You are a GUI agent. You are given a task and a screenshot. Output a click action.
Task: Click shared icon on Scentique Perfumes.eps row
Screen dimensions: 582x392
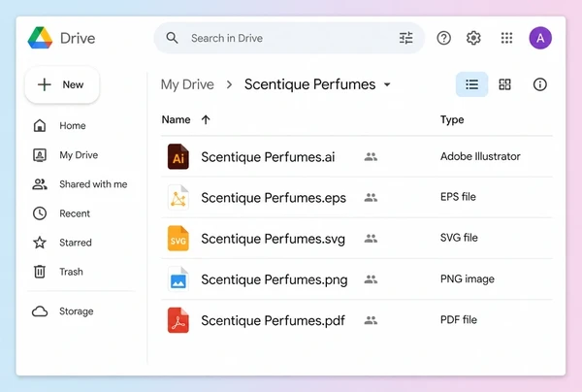pos(371,198)
